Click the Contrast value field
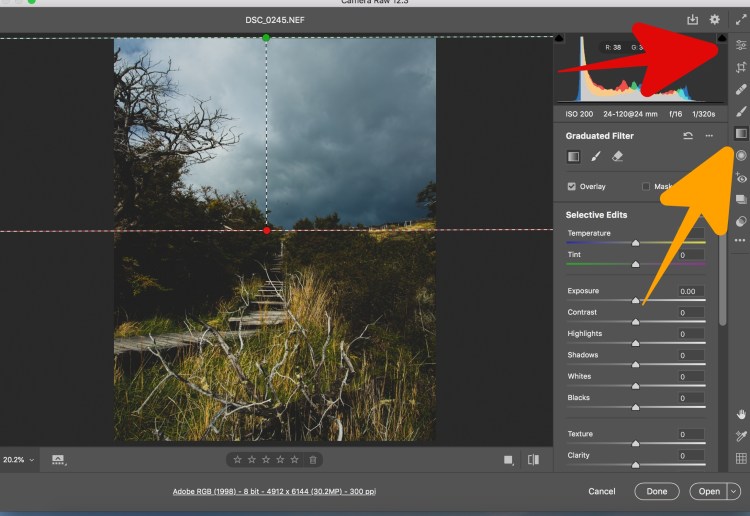Image resolution: width=750 pixels, height=516 pixels. click(690, 312)
